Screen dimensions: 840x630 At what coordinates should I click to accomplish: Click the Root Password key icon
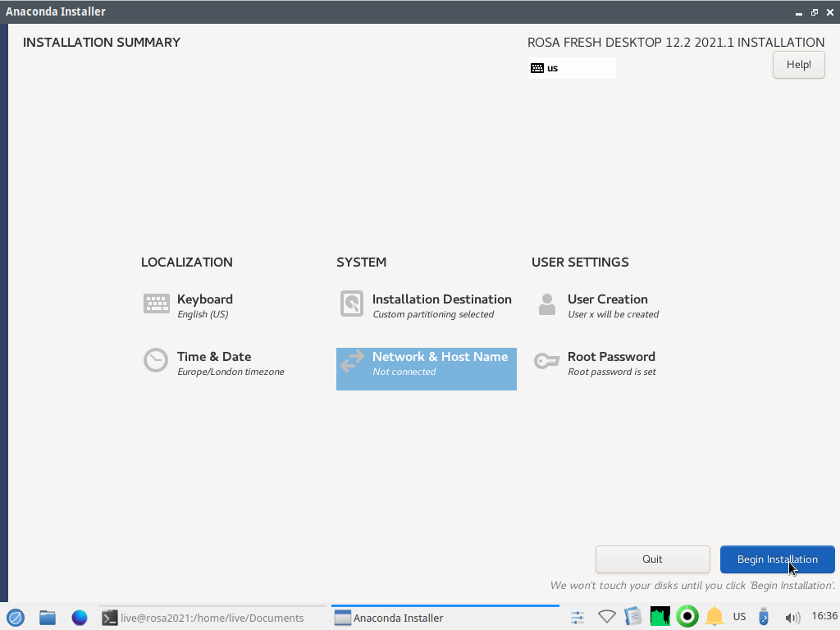pos(546,361)
